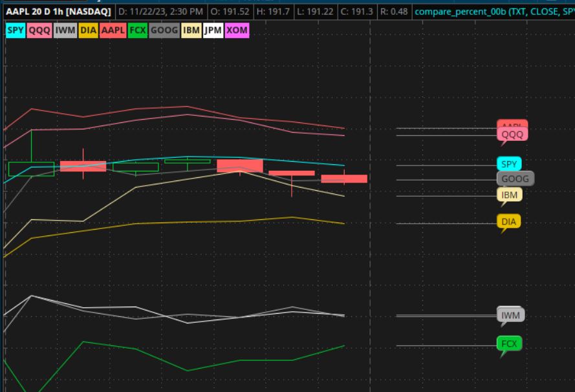
Task: Click the XOM label in the legend
Action: tap(237, 30)
